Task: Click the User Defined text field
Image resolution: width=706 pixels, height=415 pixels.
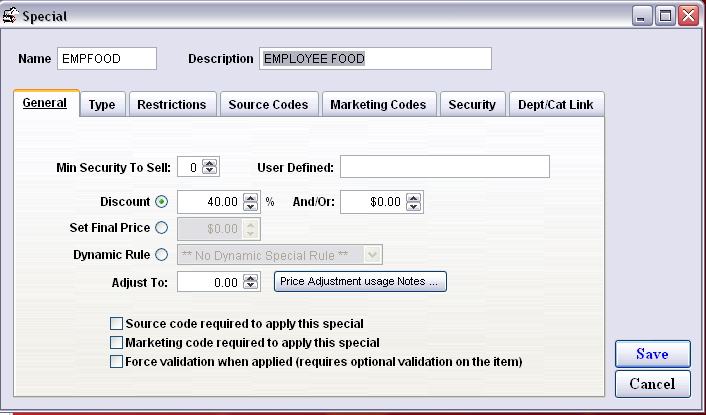Action: point(444,167)
